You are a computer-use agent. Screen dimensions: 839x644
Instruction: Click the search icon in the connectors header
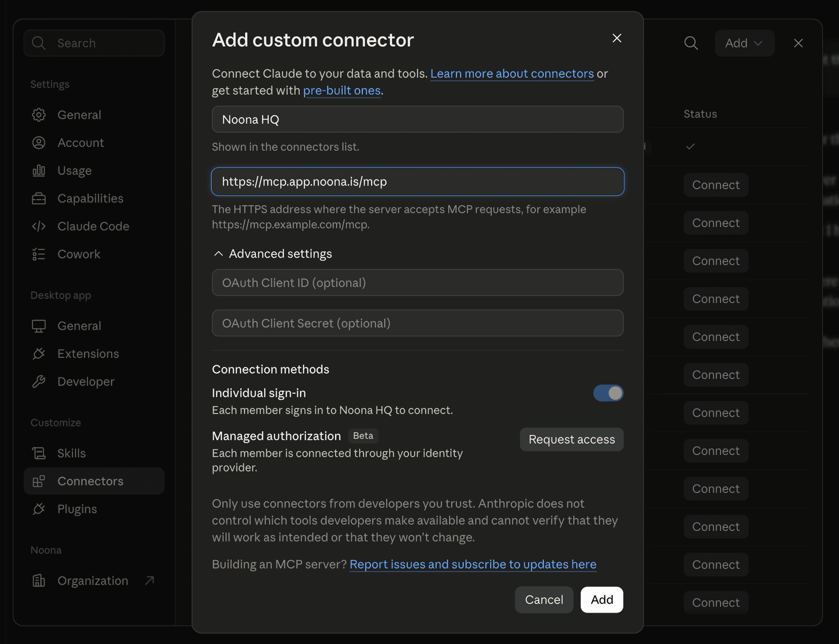[x=691, y=43]
